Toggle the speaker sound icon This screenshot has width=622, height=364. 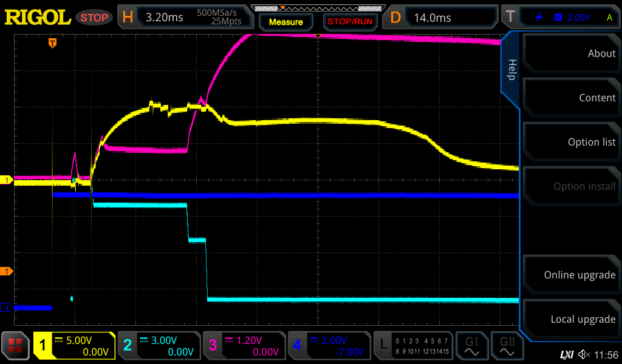click(x=583, y=354)
